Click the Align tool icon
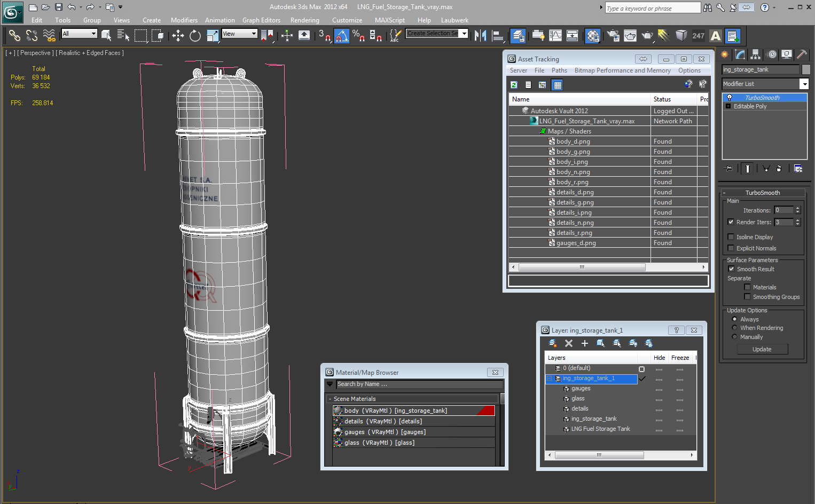 498,36
